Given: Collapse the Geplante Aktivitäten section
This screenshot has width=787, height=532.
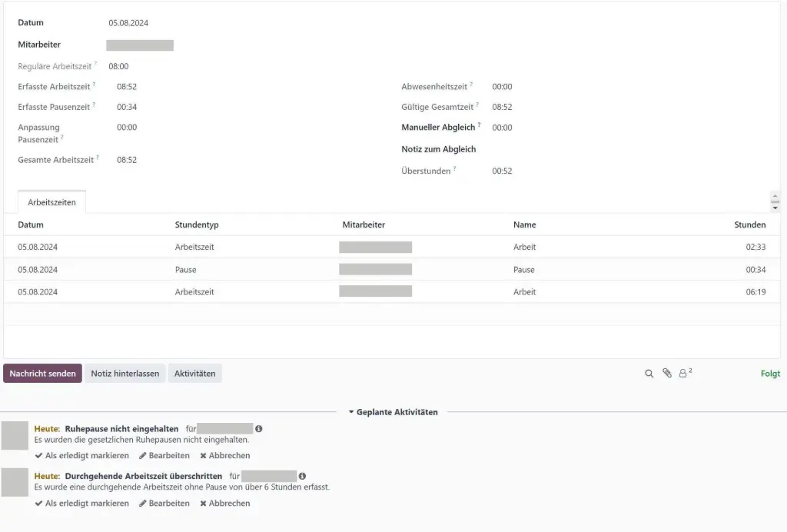Looking at the screenshot, I should (393, 412).
